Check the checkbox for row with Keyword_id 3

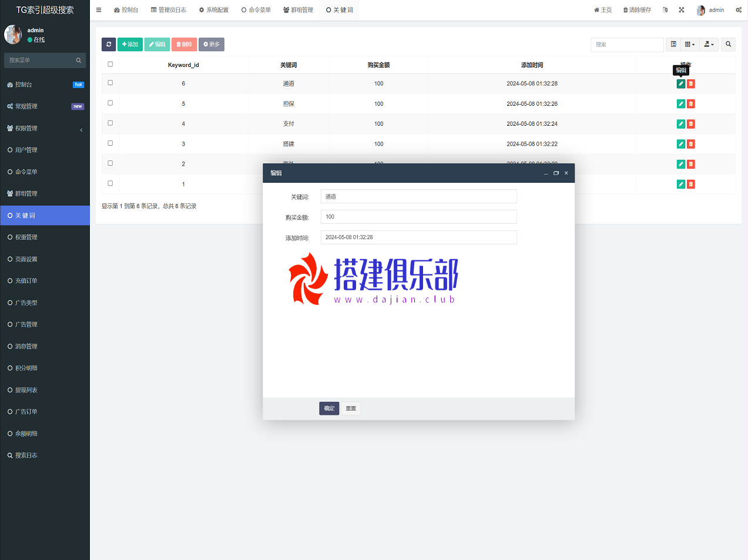click(x=110, y=143)
